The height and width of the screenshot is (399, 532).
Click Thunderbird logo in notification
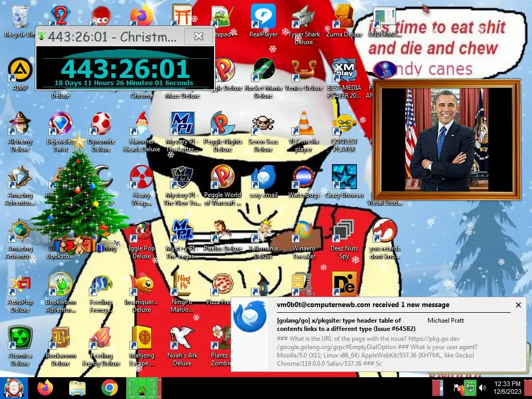[x=250, y=316]
